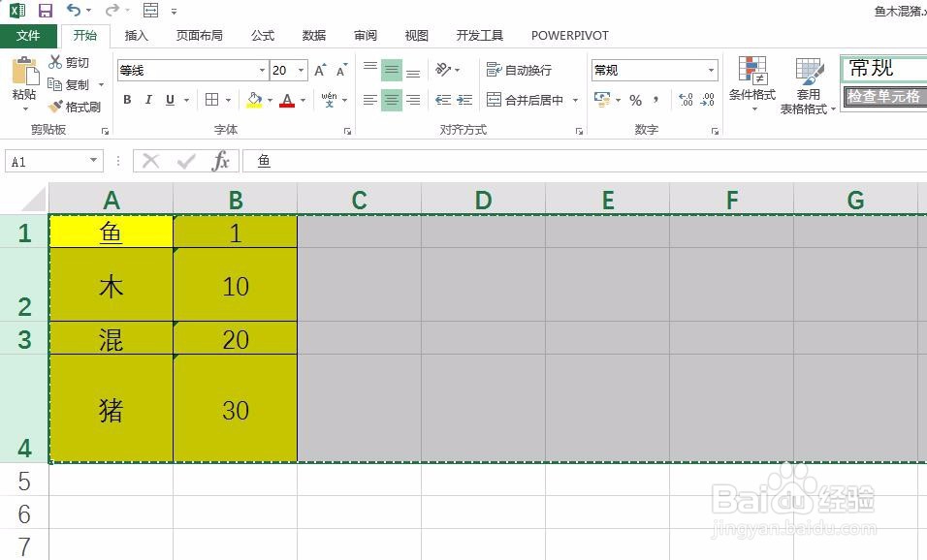Toggle Align Left
Screen dimensions: 927x560
[370, 100]
